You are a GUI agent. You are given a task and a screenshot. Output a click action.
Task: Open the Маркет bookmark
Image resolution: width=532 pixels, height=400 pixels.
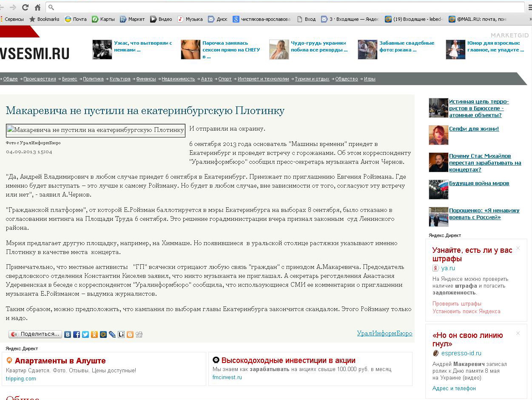pyautogui.click(x=132, y=19)
